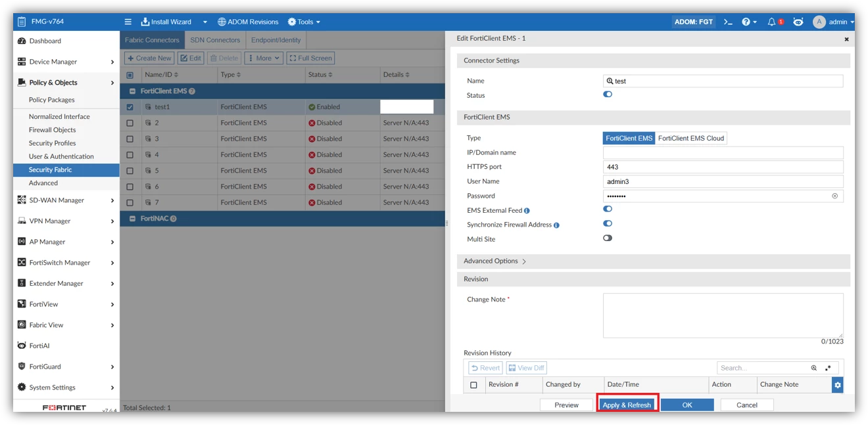Expand Advanced Options section
Image resolution: width=868 pixels, height=425 pixels.
pyautogui.click(x=494, y=261)
